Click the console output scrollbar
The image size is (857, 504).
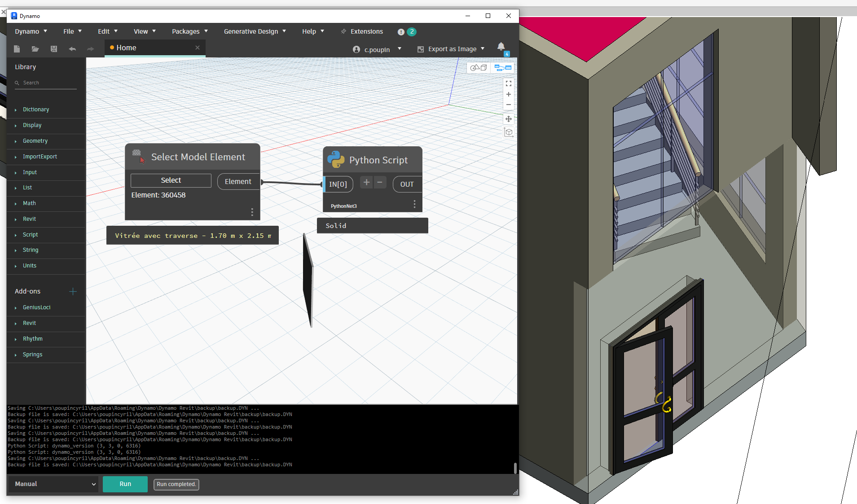point(515,468)
